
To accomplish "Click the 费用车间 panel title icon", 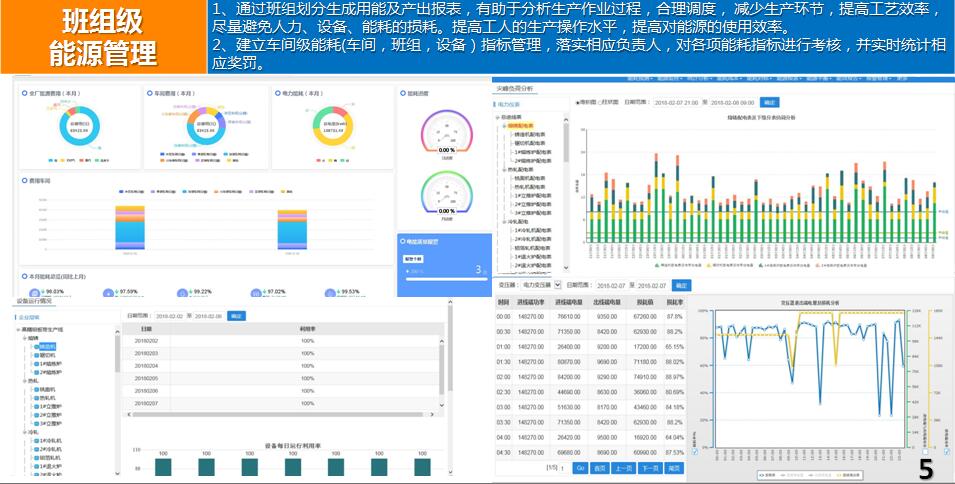I will coord(24,181).
